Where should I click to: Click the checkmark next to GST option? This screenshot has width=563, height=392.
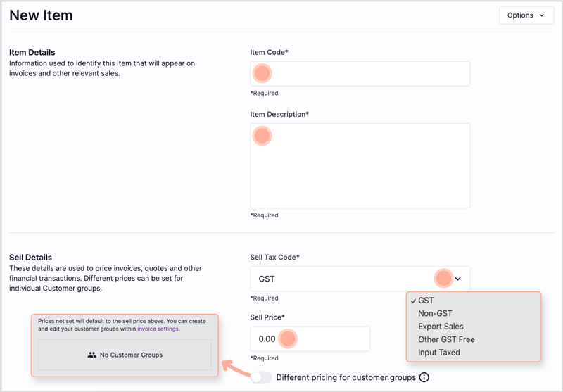(413, 301)
